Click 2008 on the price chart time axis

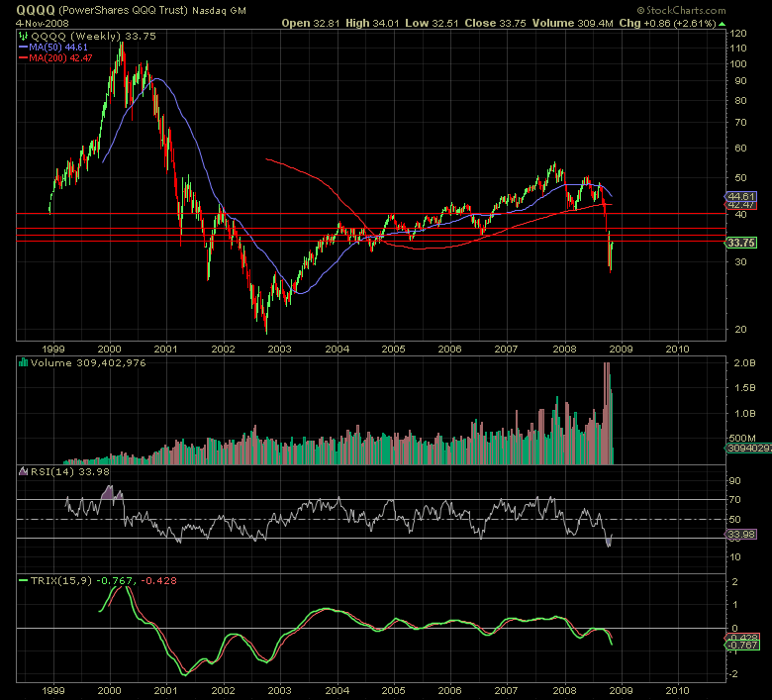[x=564, y=349]
